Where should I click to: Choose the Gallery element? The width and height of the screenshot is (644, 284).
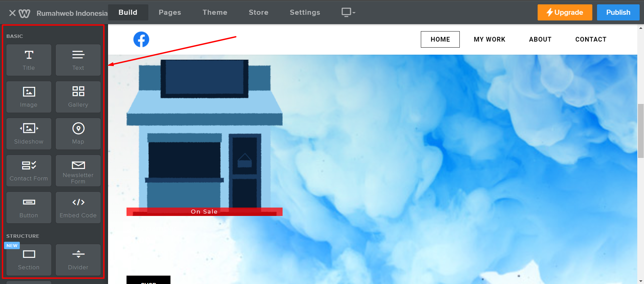(78, 97)
